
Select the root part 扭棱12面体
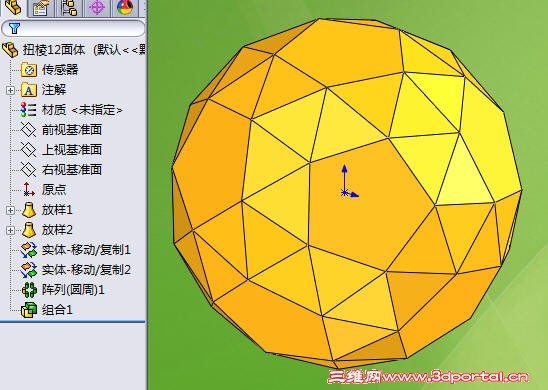[x=54, y=50]
